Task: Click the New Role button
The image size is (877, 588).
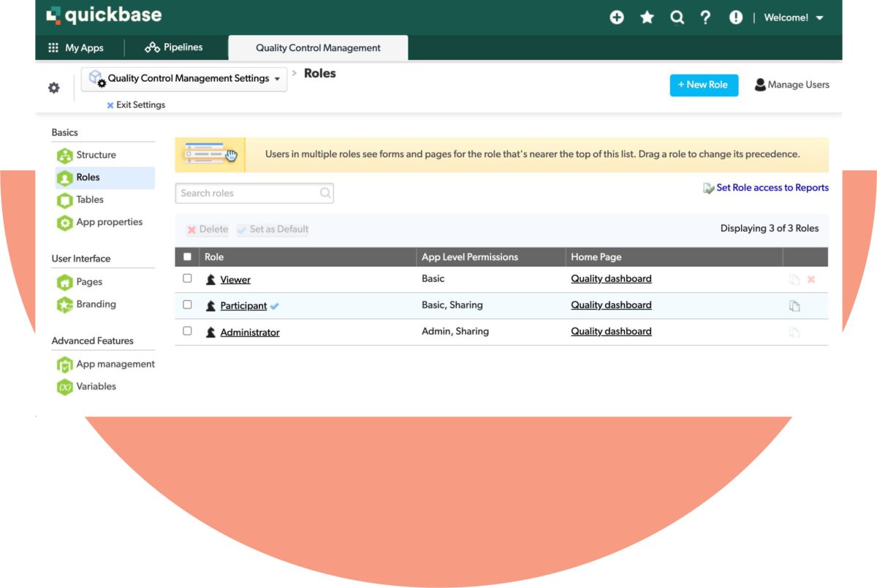Action: coord(703,85)
